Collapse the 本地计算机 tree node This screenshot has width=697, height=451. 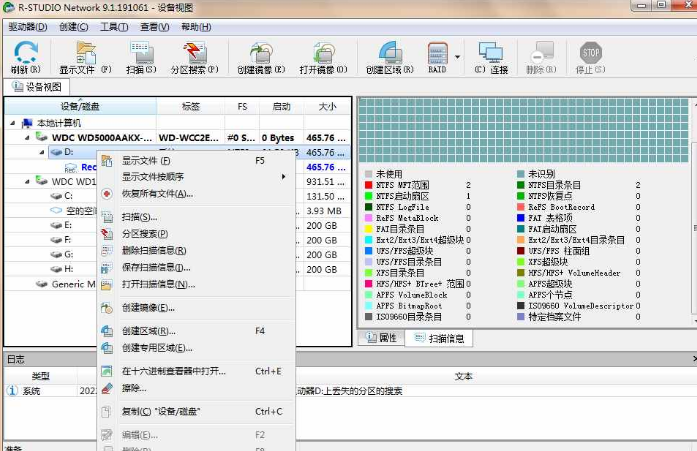[x=12, y=123]
